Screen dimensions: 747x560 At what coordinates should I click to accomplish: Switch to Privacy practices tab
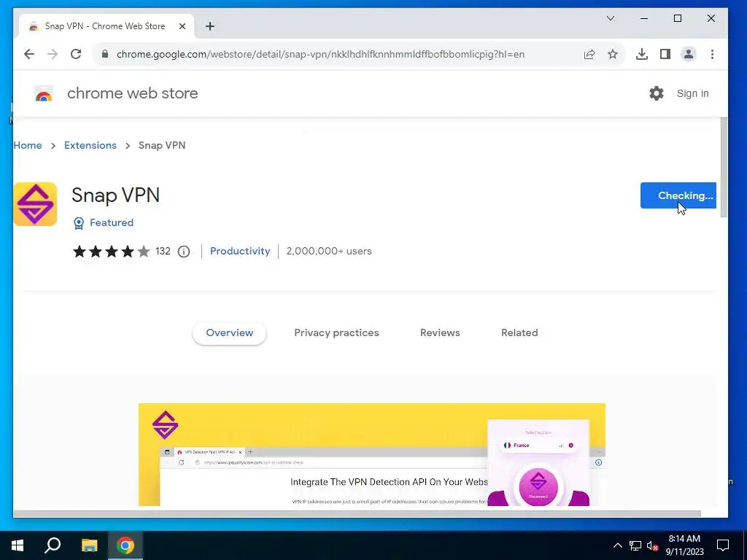point(336,332)
